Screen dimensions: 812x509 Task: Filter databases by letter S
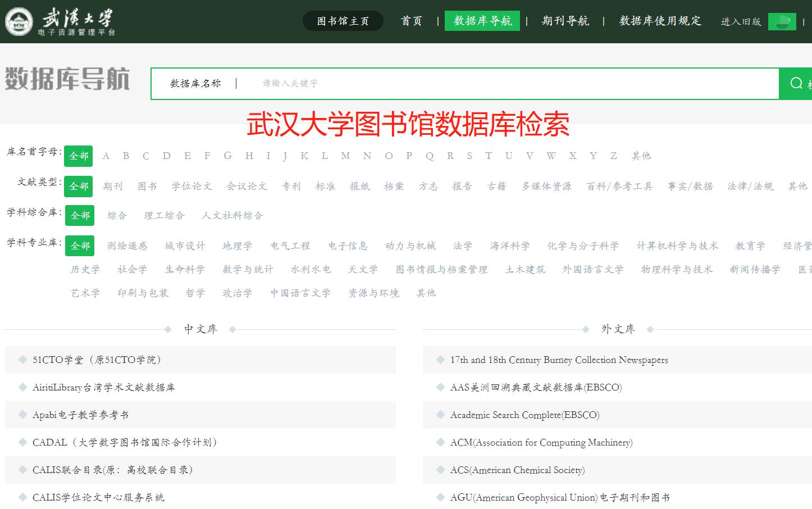pos(469,156)
